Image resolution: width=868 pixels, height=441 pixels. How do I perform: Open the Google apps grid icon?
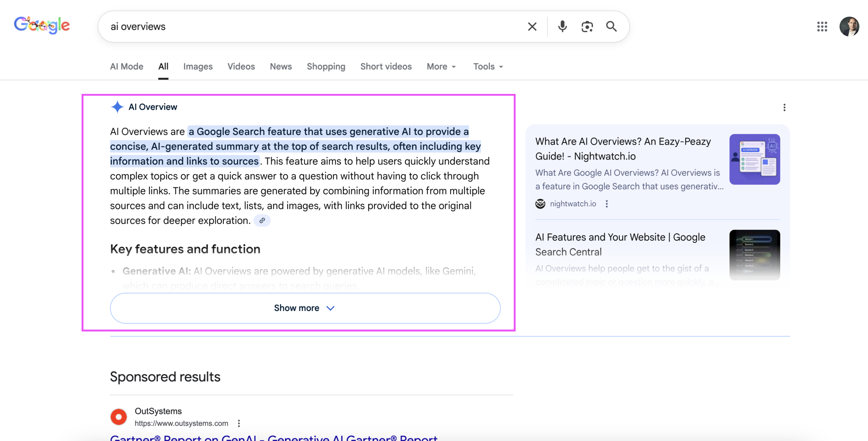(x=822, y=26)
